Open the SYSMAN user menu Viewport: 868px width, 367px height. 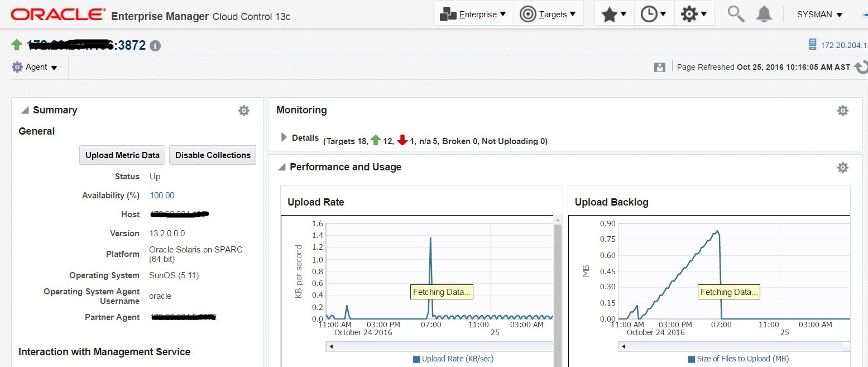tap(819, 15)
